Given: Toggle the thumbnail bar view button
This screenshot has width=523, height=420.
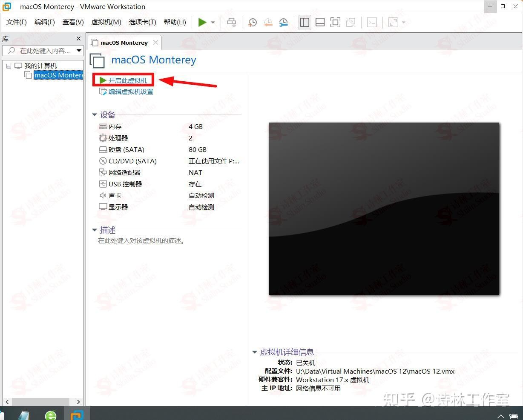Looking at the screenshot, I should (x=320, y=22).
